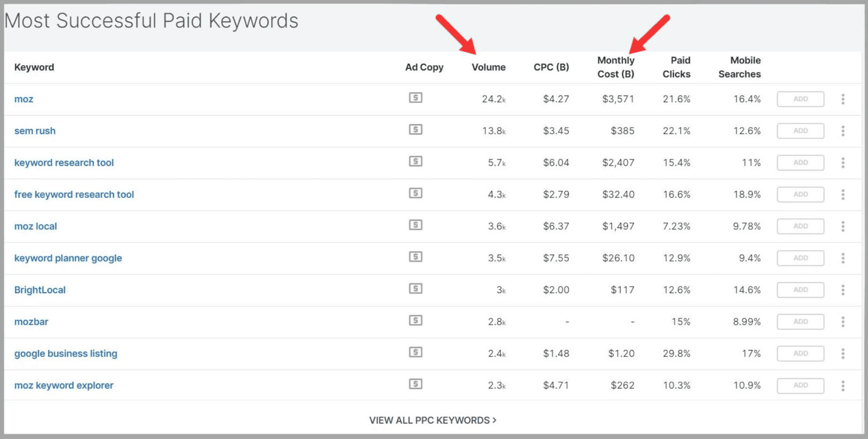Open the keyword research tool link
The height and width of the screenshot is (439, 868).
point(64,163)
